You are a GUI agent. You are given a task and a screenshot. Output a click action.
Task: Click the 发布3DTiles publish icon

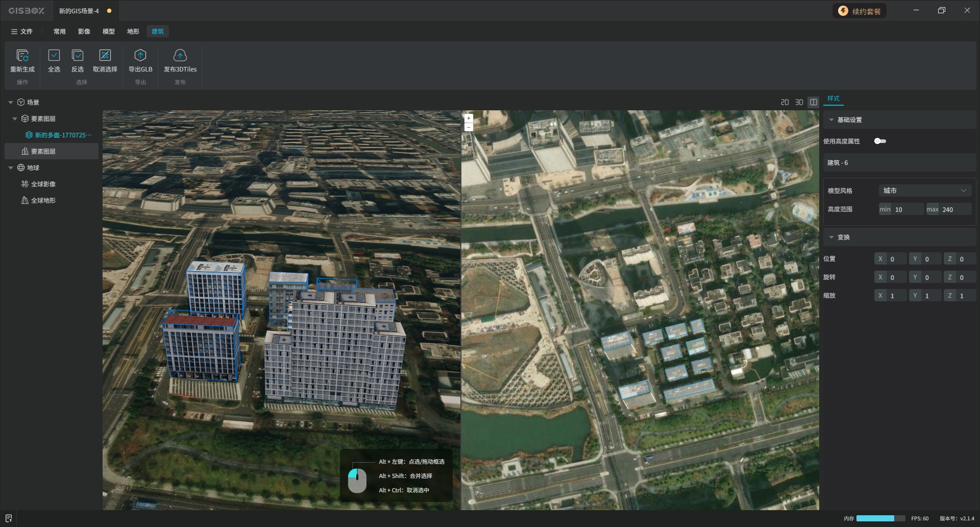180,55
